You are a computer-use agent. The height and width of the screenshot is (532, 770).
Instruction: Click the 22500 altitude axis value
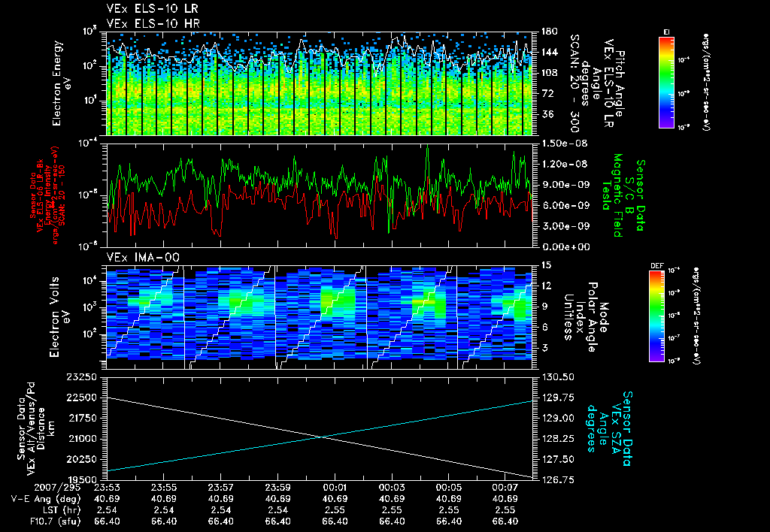tap(81, 398)
